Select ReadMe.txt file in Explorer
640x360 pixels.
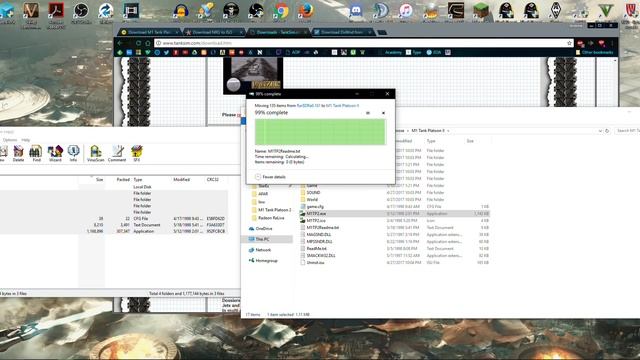(x=313, y=248)
